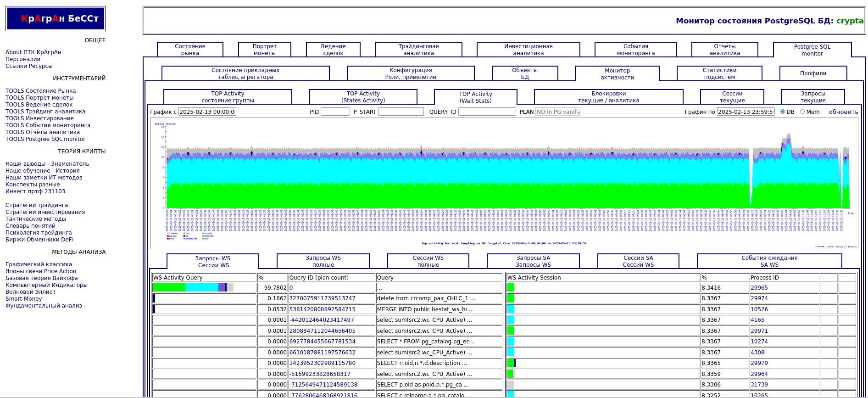
Task: Open the Профили tab
Action: (812, 73)
